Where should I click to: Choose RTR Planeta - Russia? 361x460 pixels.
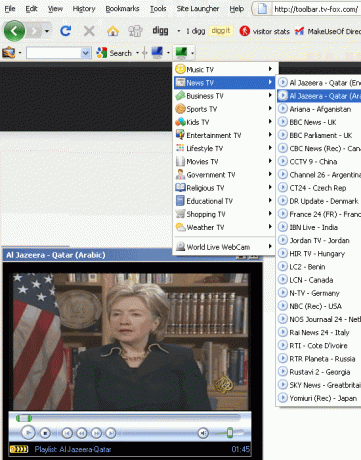[319, 359]
